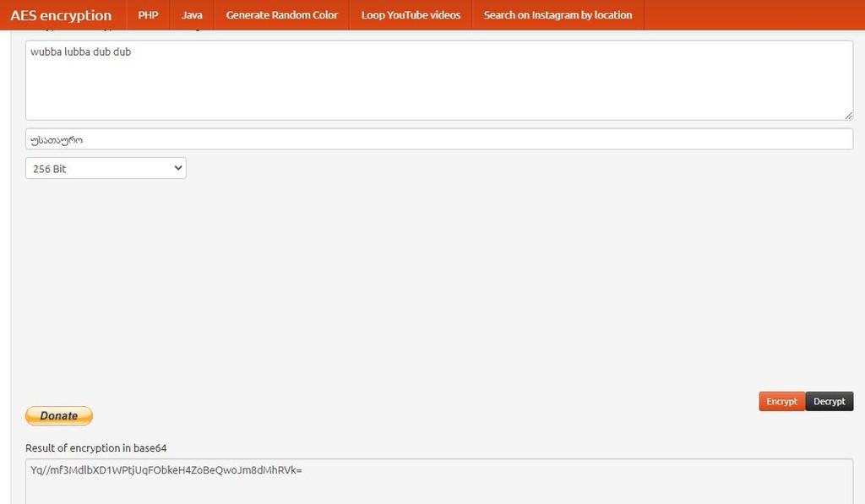Click the text area containing wubba lubba dub dub
The width and height of the screenshot is (865, 504).
[439, 80]
